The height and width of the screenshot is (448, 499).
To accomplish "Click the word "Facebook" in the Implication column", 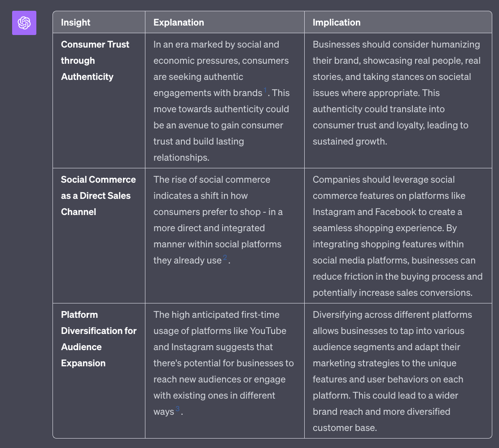I will pyautogui.click(x=397, y=212).
